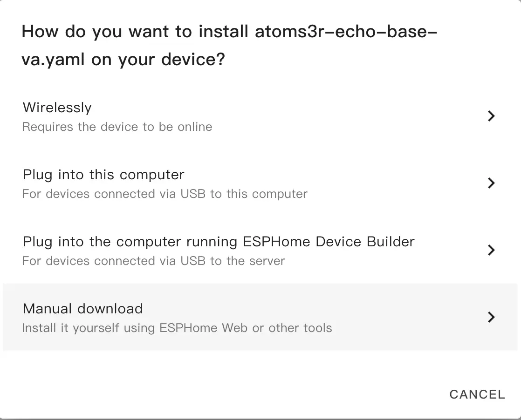Click 'For devices connected via USB to this computer'
This screenshot has width=521, height=420.
[x=165, y=194]
